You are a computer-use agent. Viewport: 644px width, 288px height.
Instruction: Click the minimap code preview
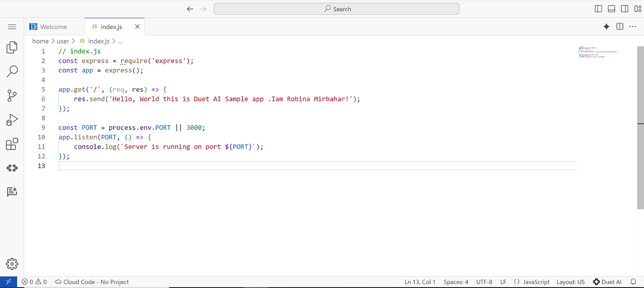pos(598,51)
